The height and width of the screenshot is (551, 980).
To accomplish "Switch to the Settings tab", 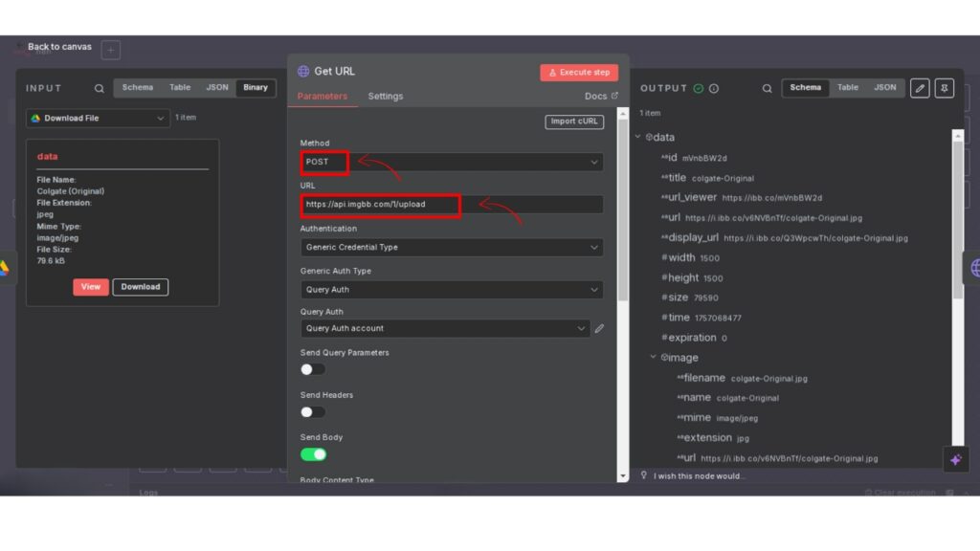I will pyautogui.click(x=386, y=96).
